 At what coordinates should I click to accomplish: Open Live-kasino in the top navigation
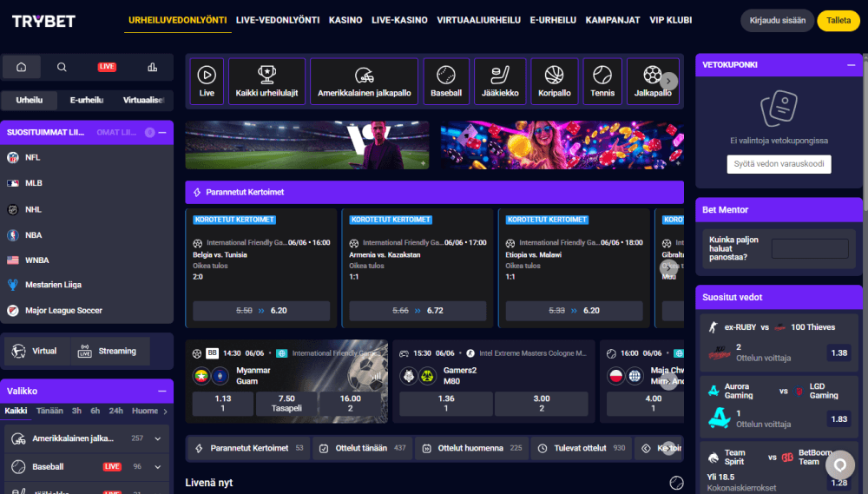[x=399, y=21]
